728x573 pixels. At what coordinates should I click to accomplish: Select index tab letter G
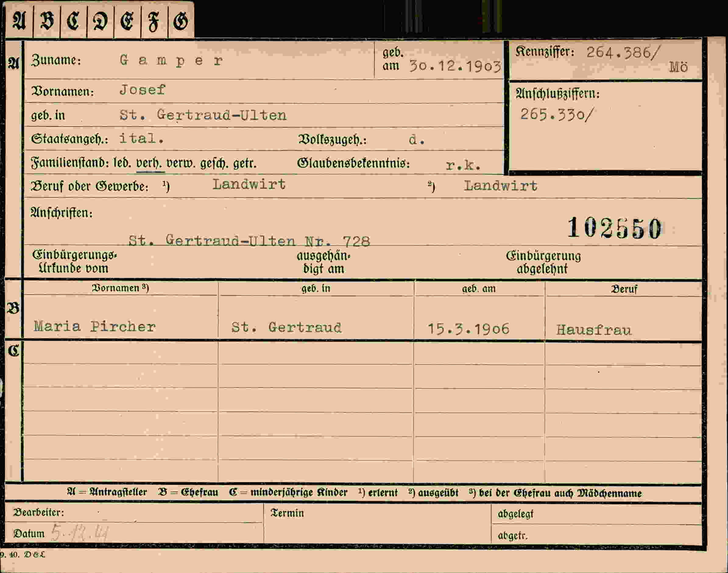pos(181,21)
